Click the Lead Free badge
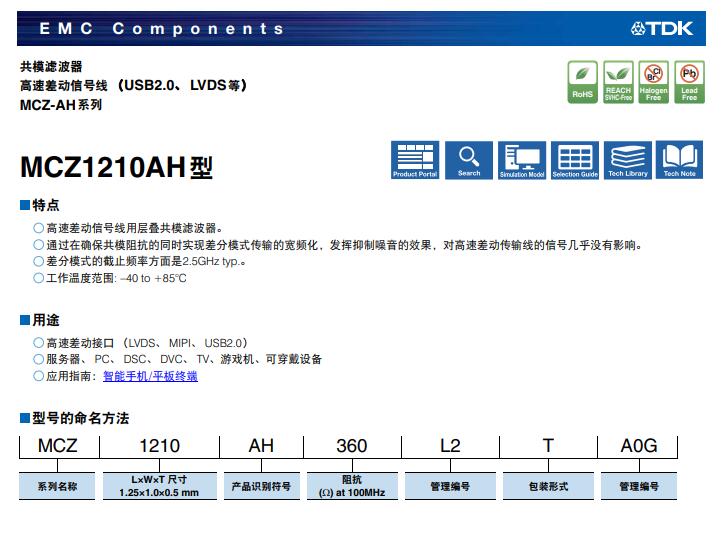Viewport: 724px width, 555px height. [x=689, y=82]
